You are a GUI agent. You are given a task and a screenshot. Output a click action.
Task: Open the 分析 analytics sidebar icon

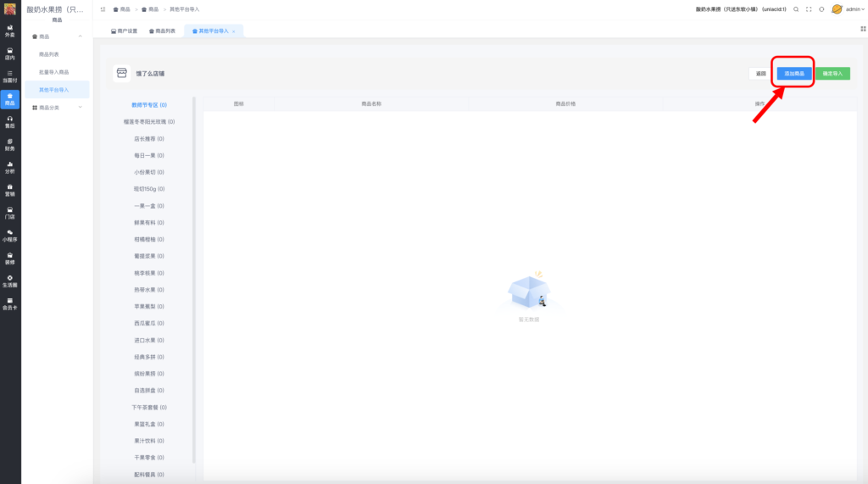coord(10,167)
